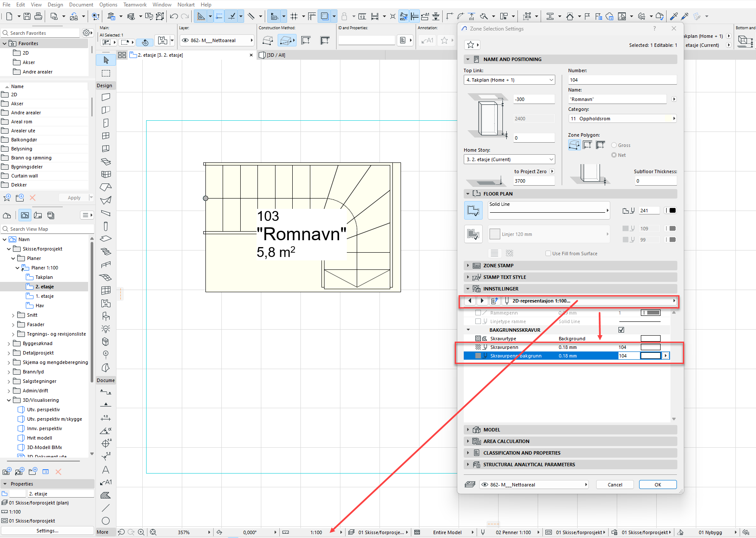
Task: Open Search Favorites settings gear
Action: 87,33
